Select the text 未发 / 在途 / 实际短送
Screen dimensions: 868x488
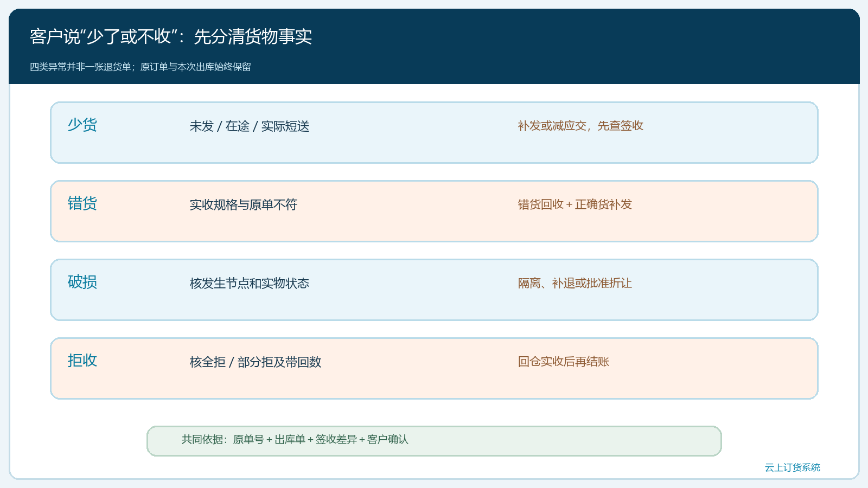pyautogui.click(x=250, y=126)
